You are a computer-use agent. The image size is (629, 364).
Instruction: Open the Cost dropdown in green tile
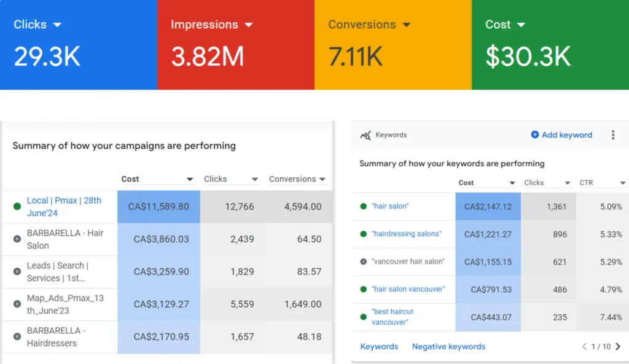click(521, 25)
